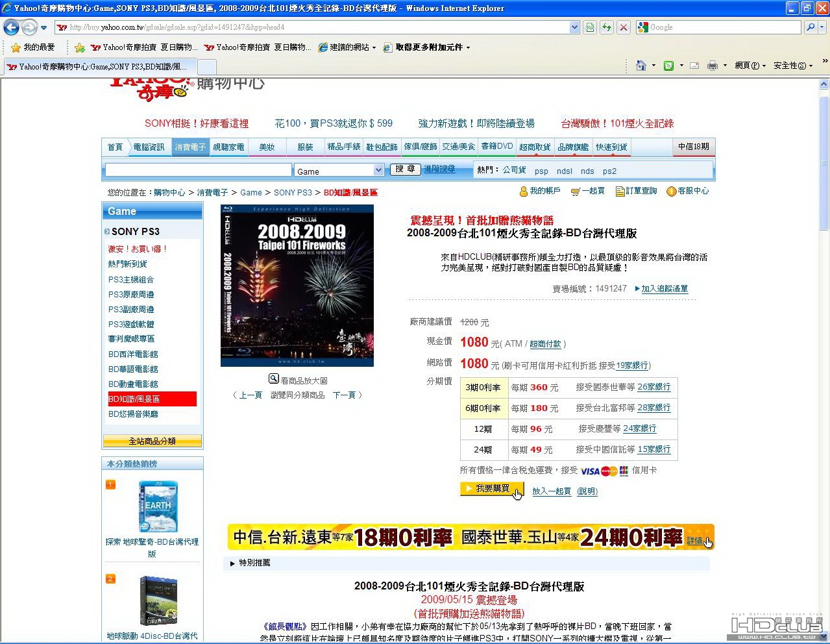Open the 進階搜尋 advanced search link
This screenshot has width=830, height=644.
[439, 169]
